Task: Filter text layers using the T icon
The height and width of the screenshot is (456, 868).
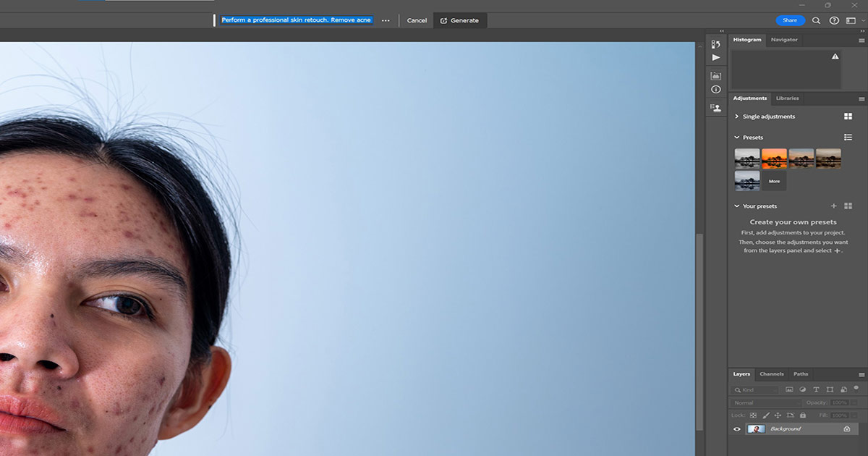Action: [x=817, y=389]
